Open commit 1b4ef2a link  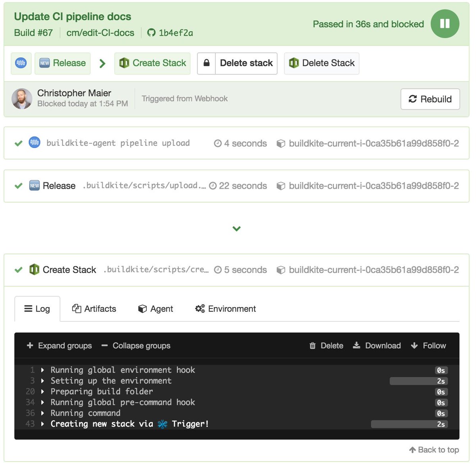[x=176, y=33]
